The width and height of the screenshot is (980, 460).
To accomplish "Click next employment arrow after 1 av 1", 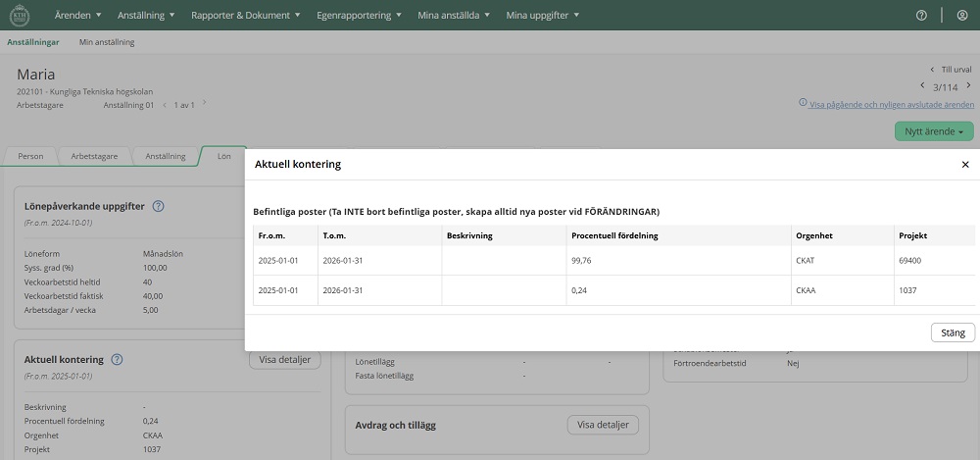I will [x=204, y=104].
